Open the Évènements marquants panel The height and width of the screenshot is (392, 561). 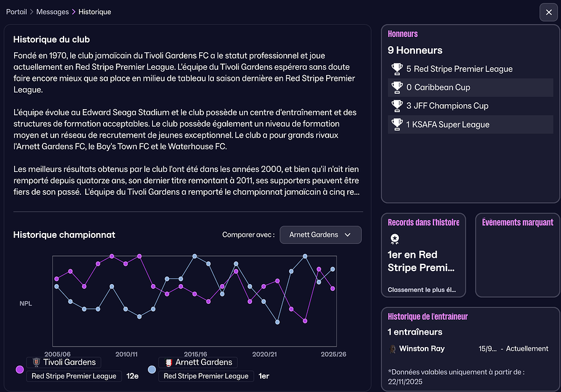(x=517, y=255)
